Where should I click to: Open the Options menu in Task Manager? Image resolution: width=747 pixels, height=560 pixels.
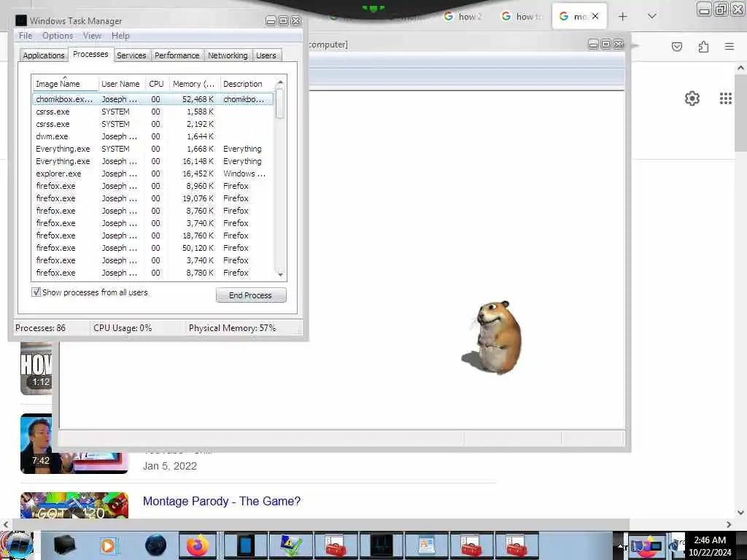click(58, 36)
